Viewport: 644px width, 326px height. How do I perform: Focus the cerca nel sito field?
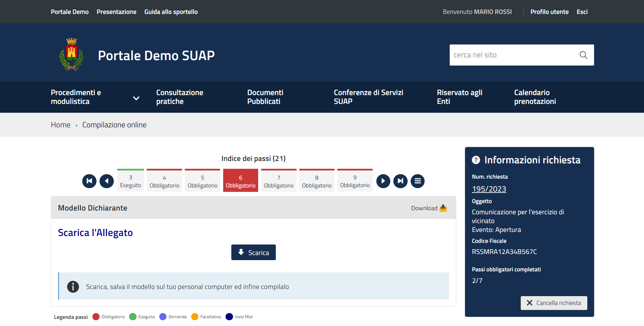pos(513,55)
